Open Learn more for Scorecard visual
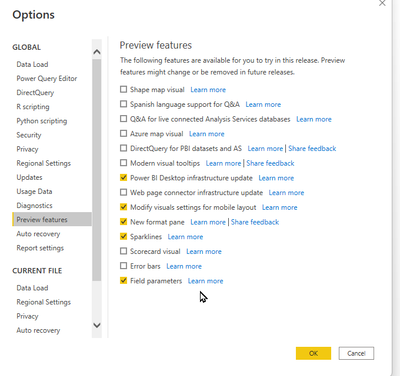This screenshot has width=400, height=376. (x=204, y=251)
